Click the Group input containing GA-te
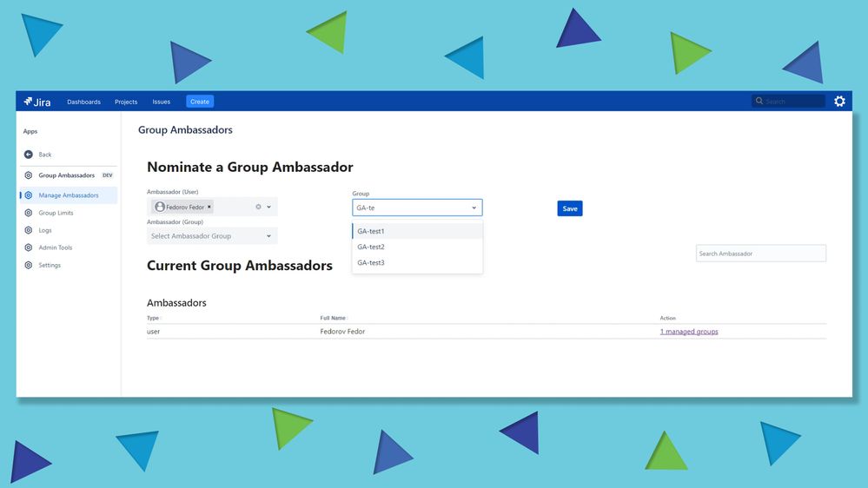Screen dimensions: 868x488 [417, 208]
